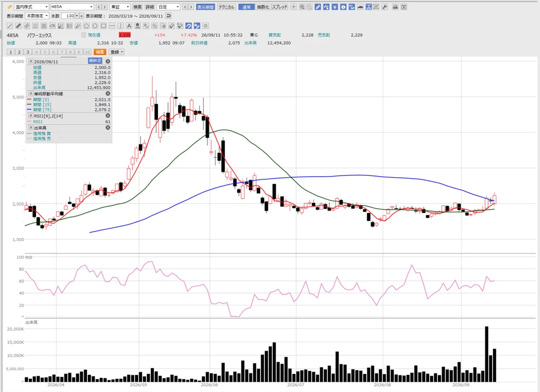This screenshot has height=392, width=540.
Task: Jump to 最新足 latest bar
Action: coord(95,61)
